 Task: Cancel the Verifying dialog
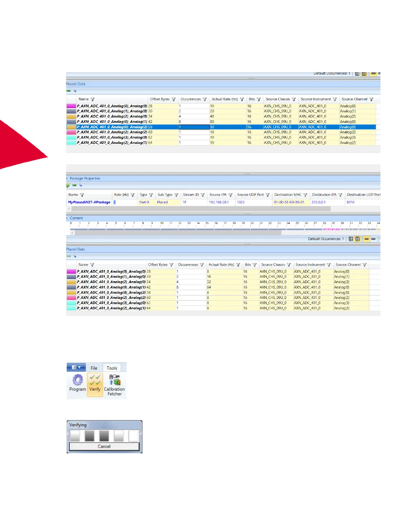pos(104,446)
